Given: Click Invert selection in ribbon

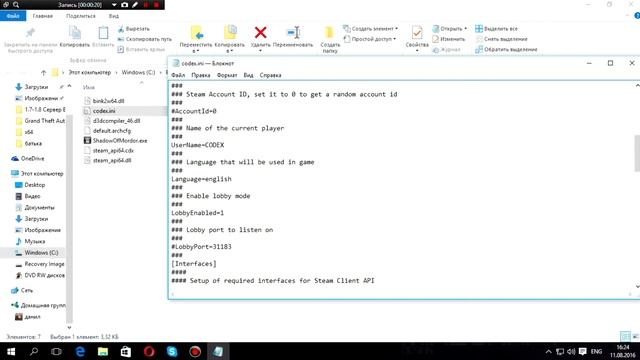Looking at the screenshot, I should tap(506, 49).
